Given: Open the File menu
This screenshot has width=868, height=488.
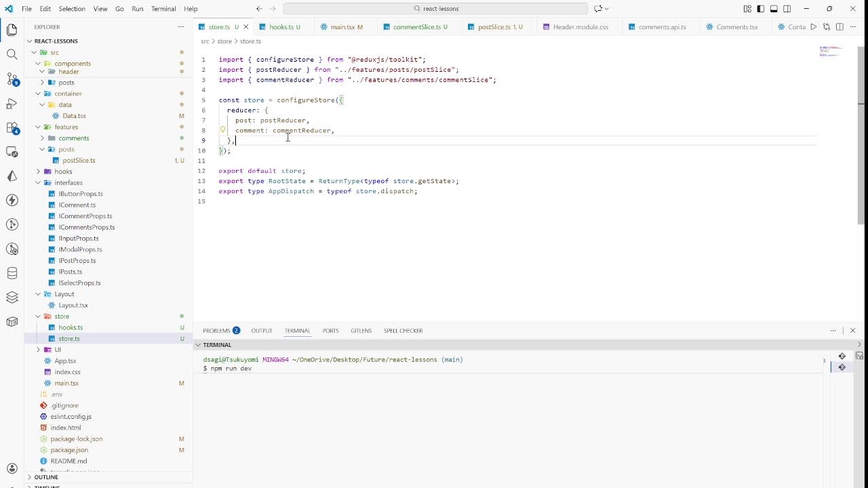Looking at the screenshot, I should click(x=26, y=9).
